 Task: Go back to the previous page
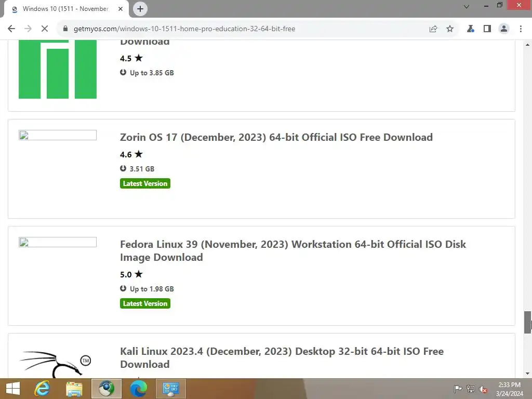click(11, 29)
